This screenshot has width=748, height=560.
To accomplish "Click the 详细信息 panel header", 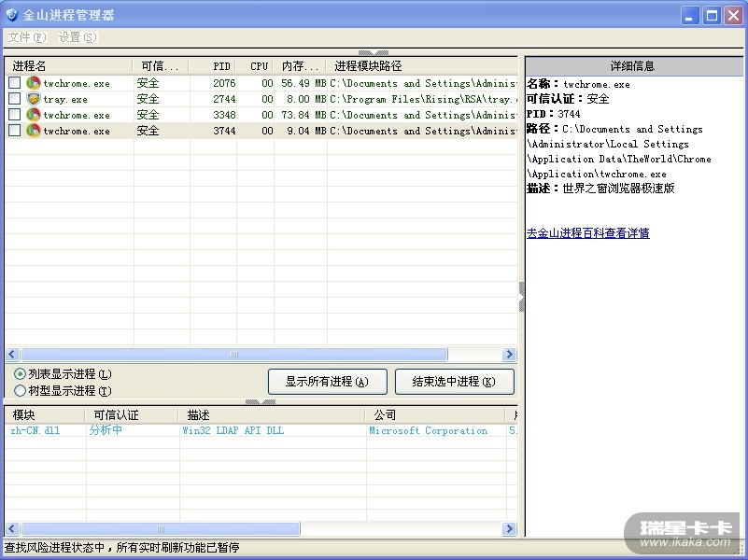I will point(634,65).
